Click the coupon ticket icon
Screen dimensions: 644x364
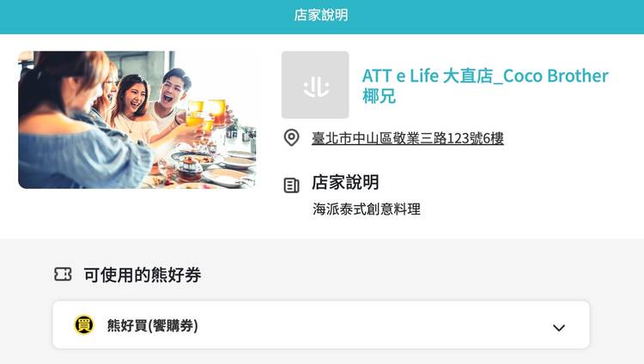tap(63, 275)
